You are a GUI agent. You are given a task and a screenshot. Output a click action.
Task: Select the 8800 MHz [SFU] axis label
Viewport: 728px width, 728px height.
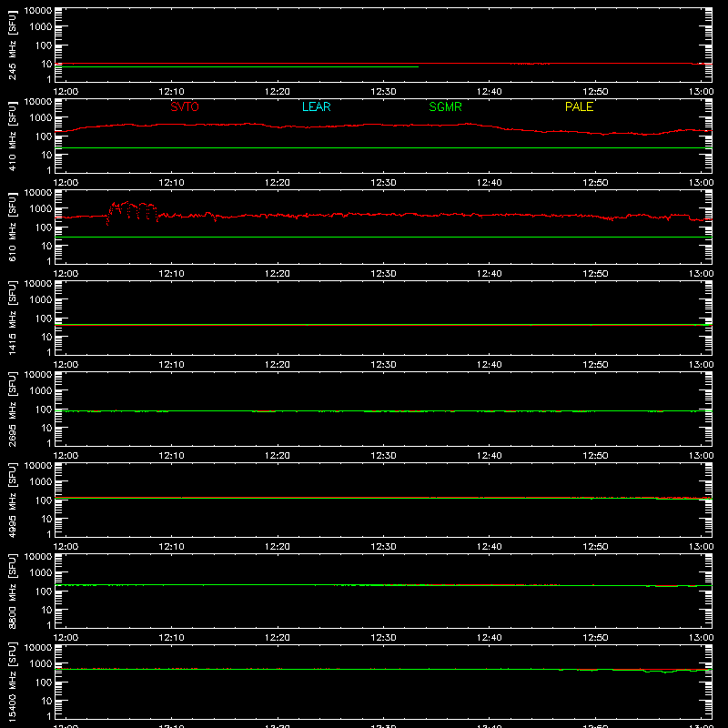[12, 591]
